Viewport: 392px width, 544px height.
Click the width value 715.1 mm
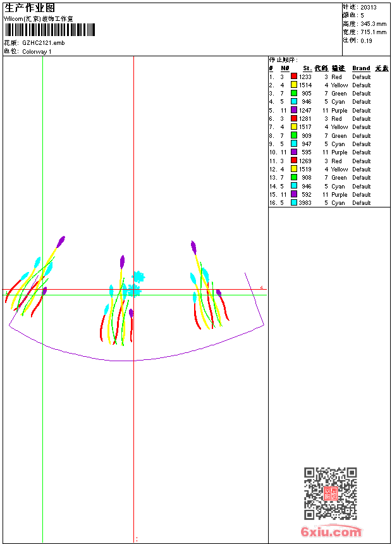pyautogui.click(x=373, y=32)
